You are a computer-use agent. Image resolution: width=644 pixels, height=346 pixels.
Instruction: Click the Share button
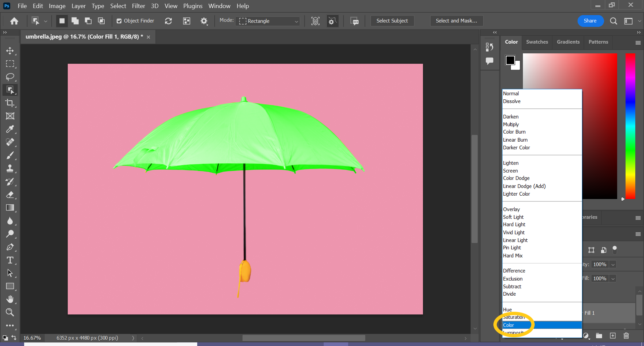pos(590,21)
